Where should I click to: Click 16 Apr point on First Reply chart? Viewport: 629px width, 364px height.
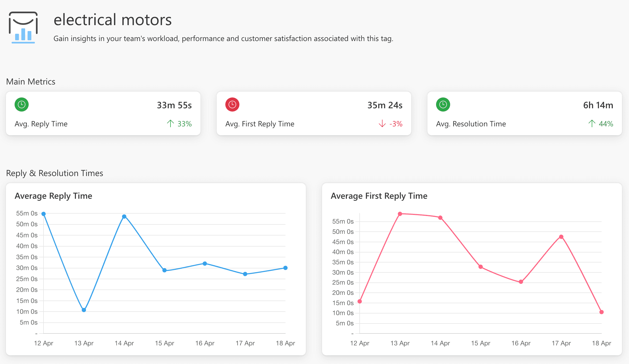point(521,282)
